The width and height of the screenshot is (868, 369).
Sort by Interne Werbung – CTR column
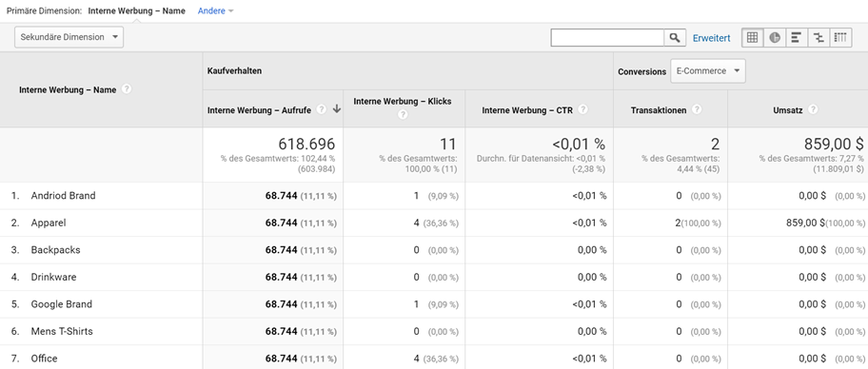click(527, 110)
